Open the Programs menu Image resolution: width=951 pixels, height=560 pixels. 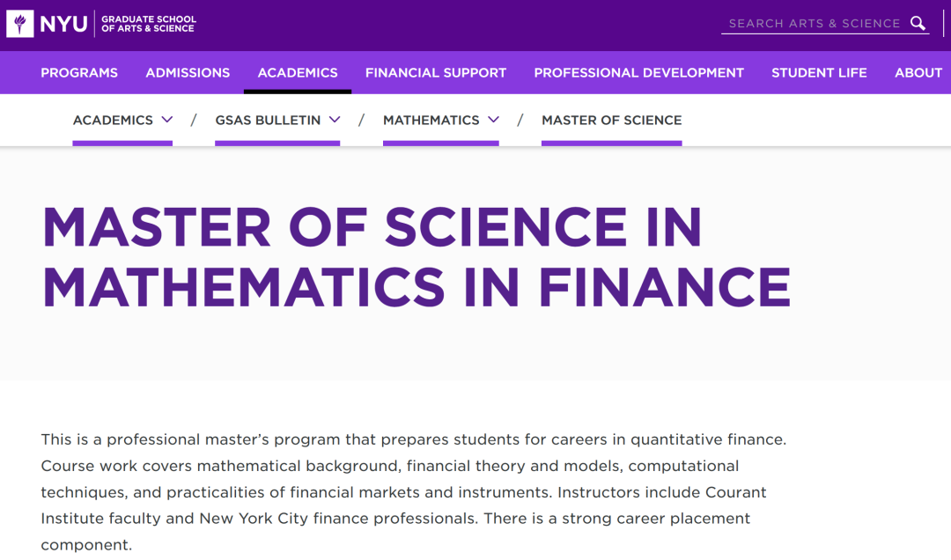79,73
